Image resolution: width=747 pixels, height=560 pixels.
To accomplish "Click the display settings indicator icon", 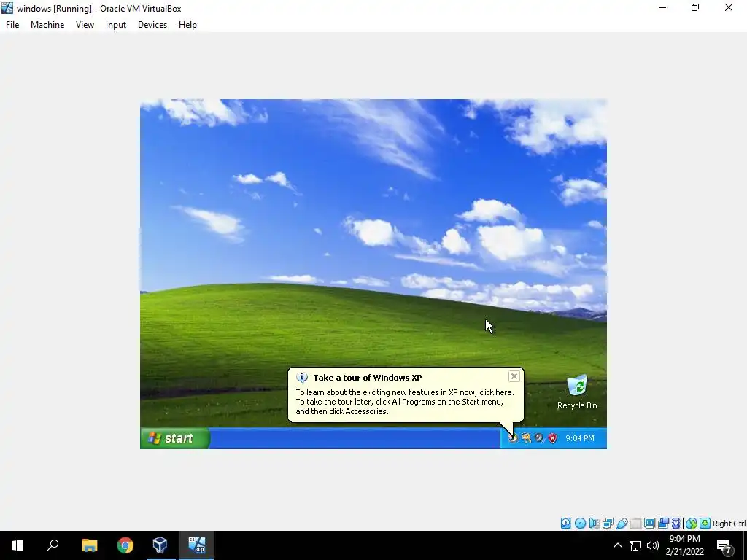I will [649, 524].
